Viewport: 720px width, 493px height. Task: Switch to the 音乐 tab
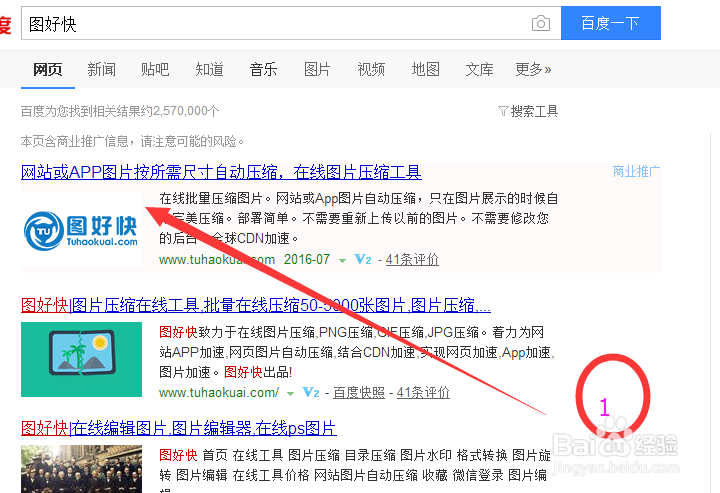[x=264, y=69]
